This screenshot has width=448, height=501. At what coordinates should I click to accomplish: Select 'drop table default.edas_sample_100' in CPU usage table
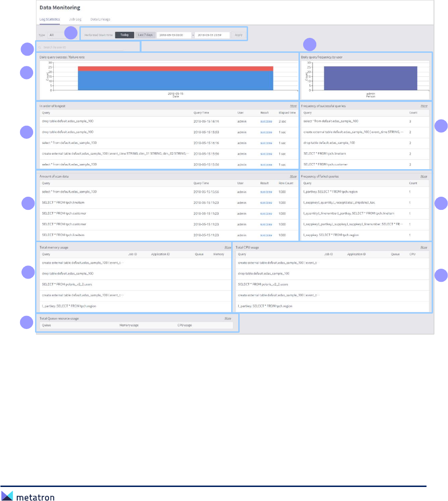263,273
